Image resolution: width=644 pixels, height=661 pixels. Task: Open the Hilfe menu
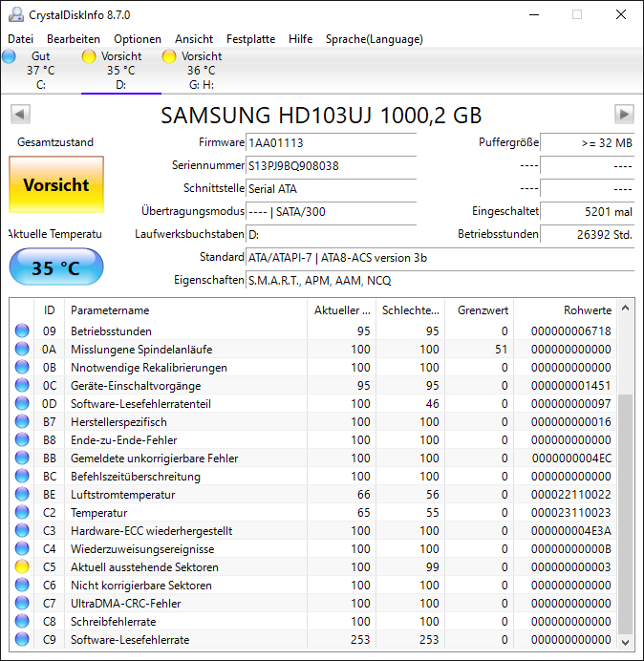tap(300, 39)
